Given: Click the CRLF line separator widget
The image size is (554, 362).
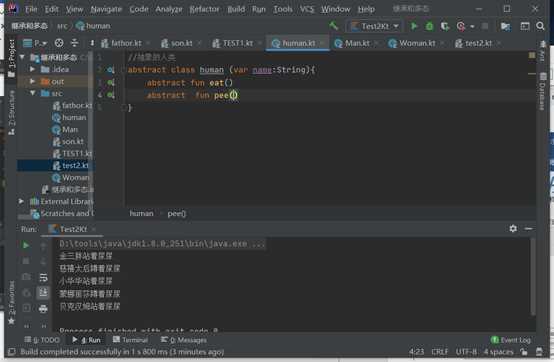Looking at the screenshot, I should [440, 352].
